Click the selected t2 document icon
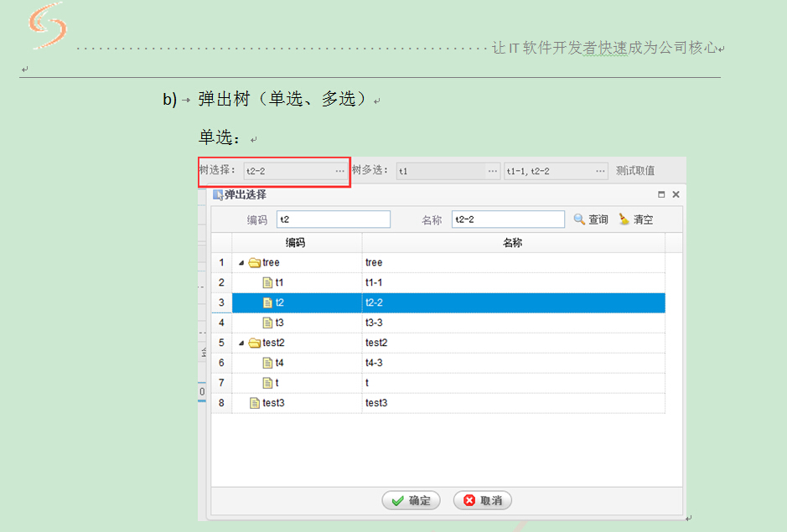787x532 pixels. tap(268, 302)
